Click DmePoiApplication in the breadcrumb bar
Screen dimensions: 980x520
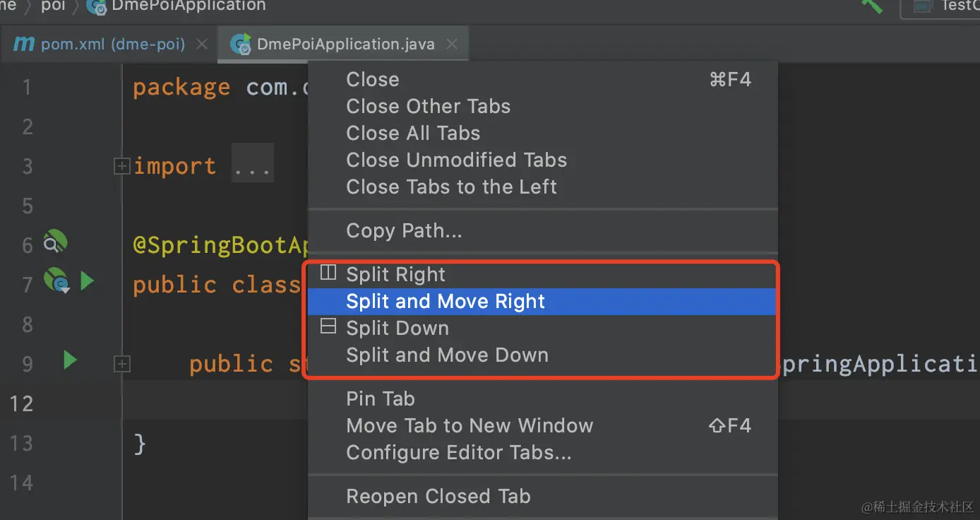(x=189, y=6)
